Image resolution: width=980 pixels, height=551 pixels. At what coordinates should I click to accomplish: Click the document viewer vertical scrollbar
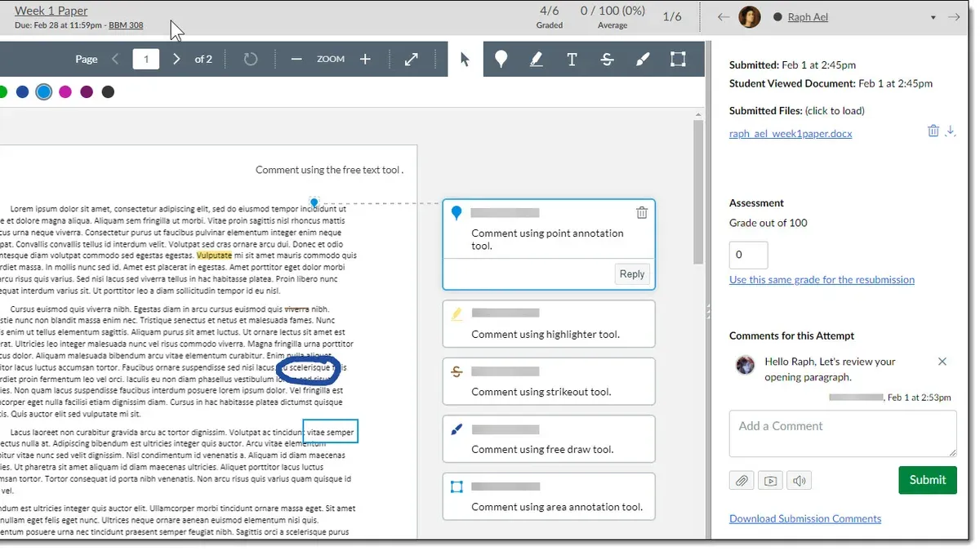pos(698,193)
